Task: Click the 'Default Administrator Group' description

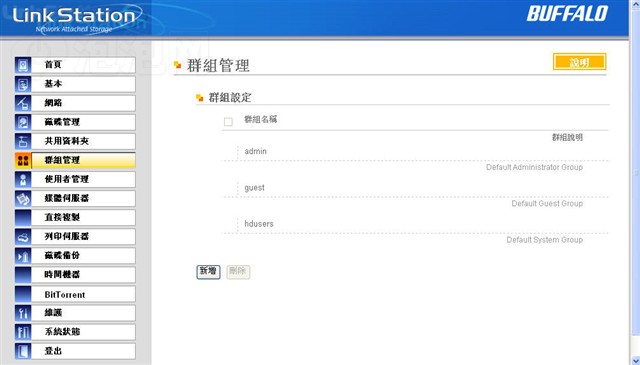Action: pyautogui.click(x=534, y=167)
